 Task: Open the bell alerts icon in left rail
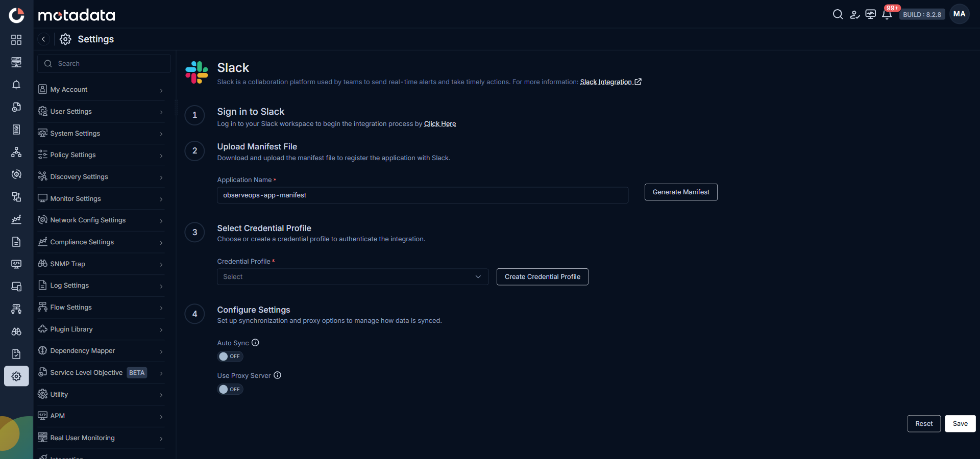pyautogui.click(x=16, y=85)
